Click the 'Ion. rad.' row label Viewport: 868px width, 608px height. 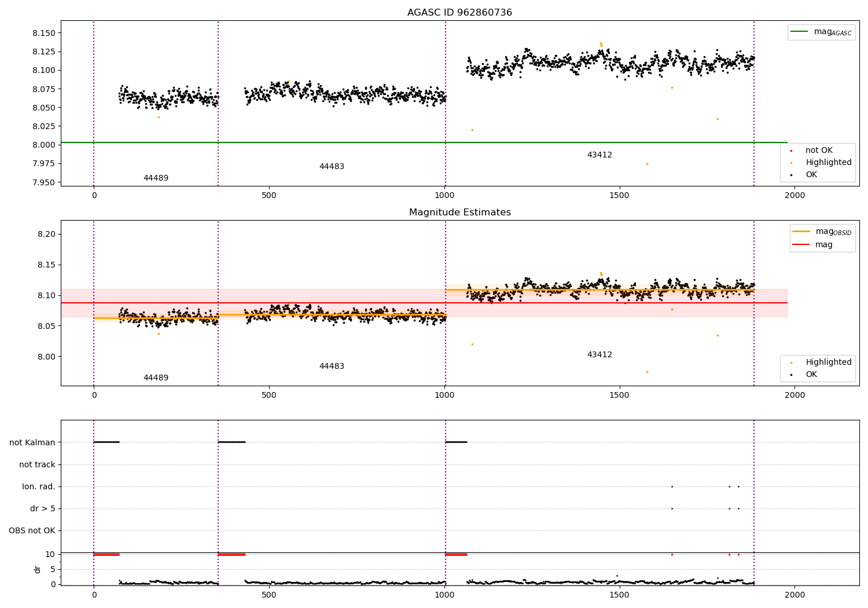[39, 486]
